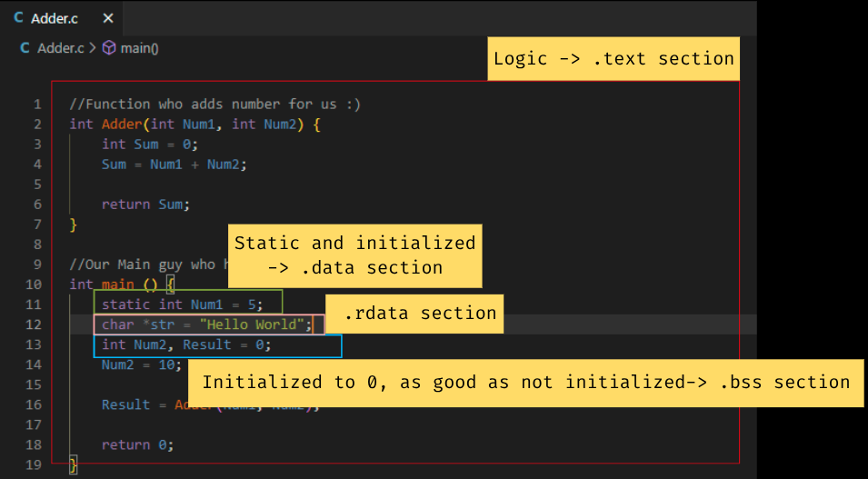Screen dimensions: 868x479
Task: Click the static int Num1 = 5 statement
Action: [x=183, y=304]
